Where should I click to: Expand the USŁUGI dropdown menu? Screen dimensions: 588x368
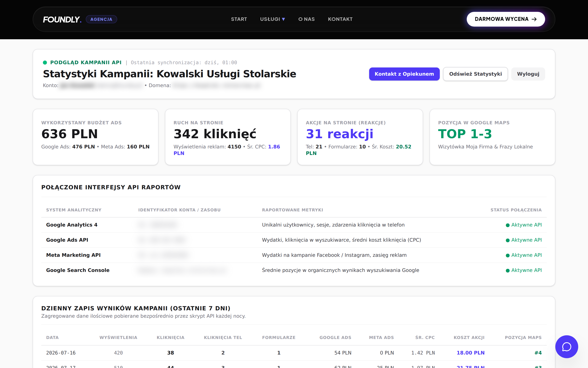[x=273, y=19]
